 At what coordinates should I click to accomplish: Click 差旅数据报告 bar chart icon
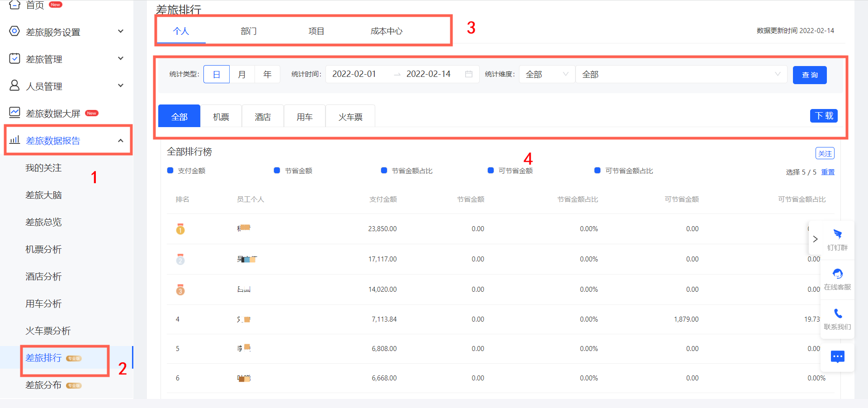[x=14, y=140]
